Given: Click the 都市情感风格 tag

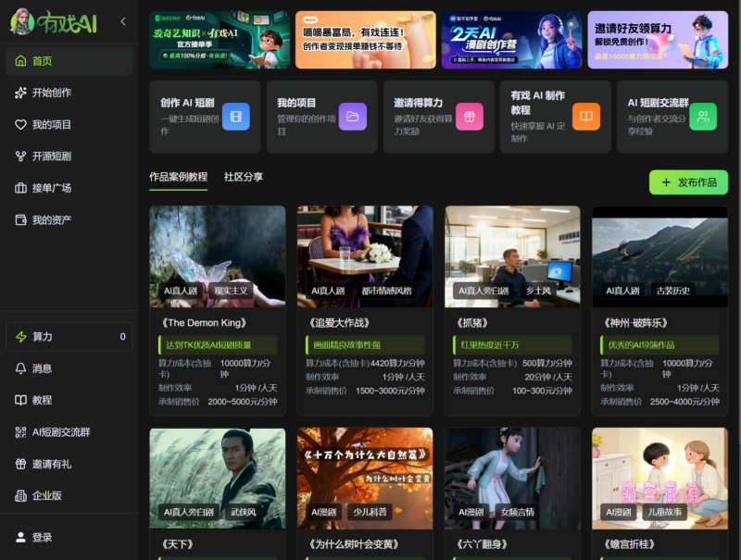Looking at the screenshot, I should coord(386,291).
